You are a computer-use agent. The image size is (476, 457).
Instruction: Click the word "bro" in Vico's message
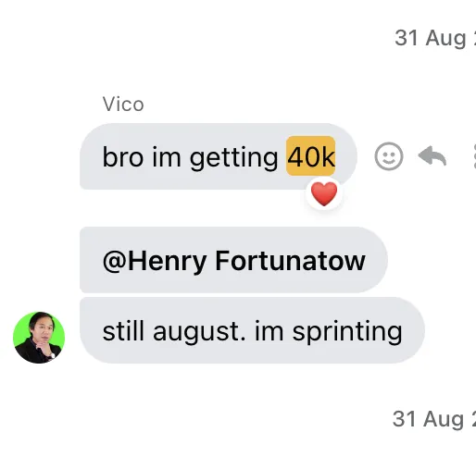coord(123,157)
